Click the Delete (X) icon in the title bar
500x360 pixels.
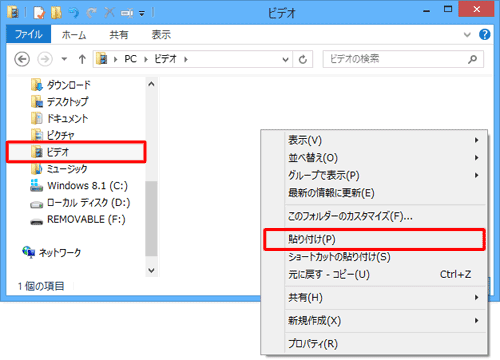109,13
